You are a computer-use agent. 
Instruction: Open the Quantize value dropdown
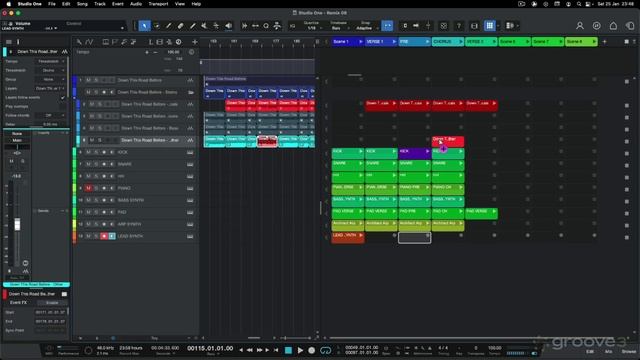312,28
